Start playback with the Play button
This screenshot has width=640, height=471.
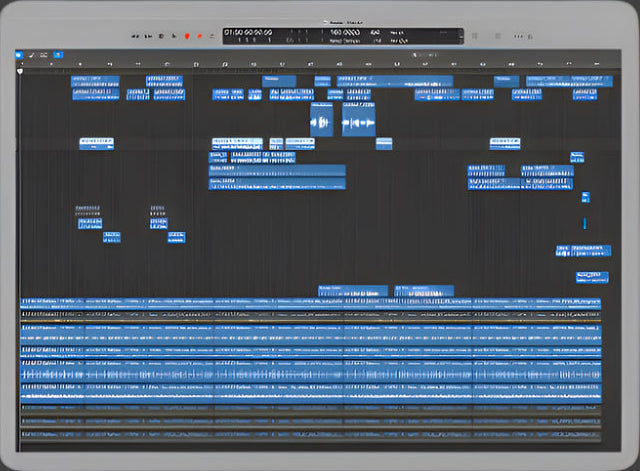pyautogui.click(x=174, y=36)
